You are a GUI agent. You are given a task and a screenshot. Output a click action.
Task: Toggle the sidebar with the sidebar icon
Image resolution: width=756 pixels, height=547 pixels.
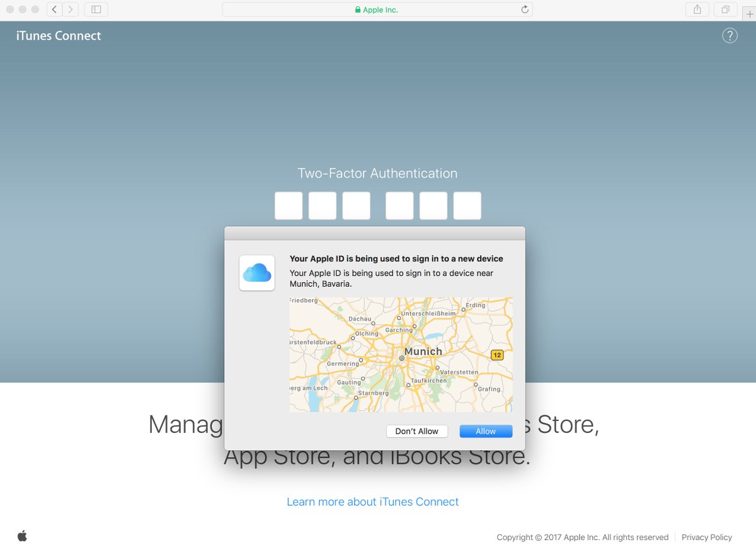(95, 9)
